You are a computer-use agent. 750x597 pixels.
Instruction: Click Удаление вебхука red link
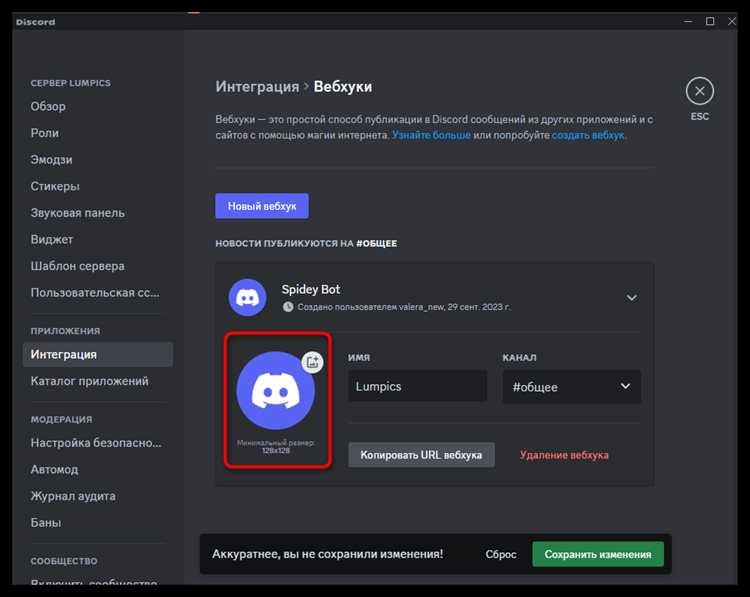[564, 455]
